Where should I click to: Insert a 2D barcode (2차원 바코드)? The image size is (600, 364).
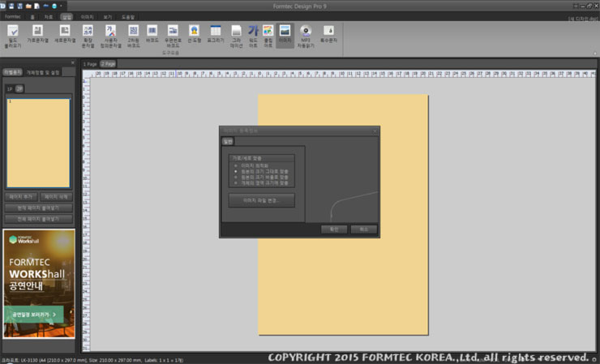[133, 36]
